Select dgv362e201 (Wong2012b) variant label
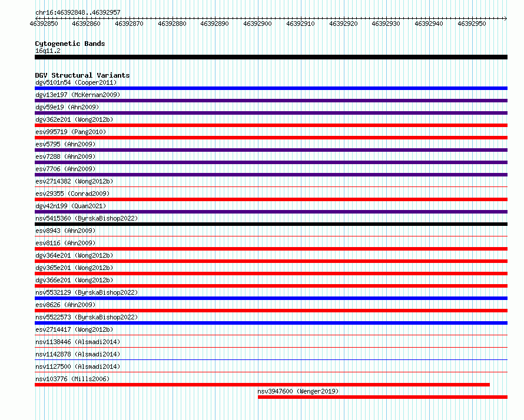 (x=74, y=119)
